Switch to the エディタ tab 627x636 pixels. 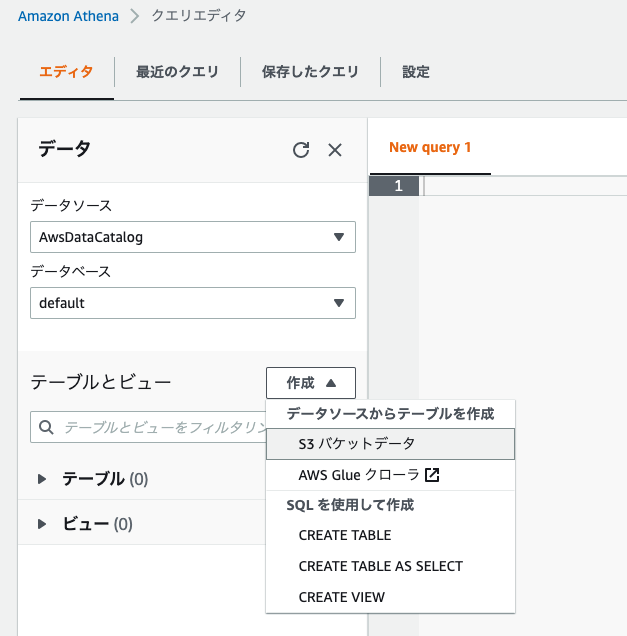(x=66, y=72)
